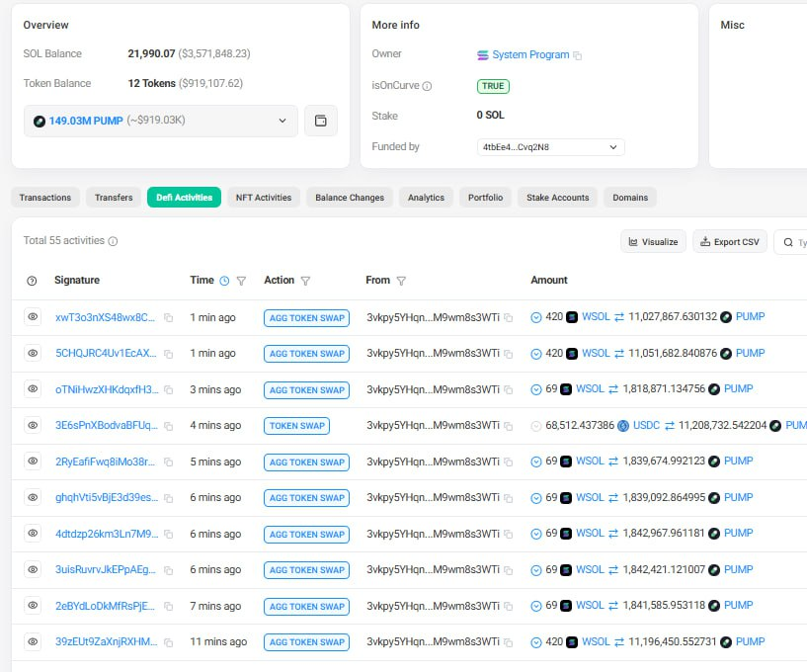
Task: Copy the System Program owner address
Action: (578, 55)
